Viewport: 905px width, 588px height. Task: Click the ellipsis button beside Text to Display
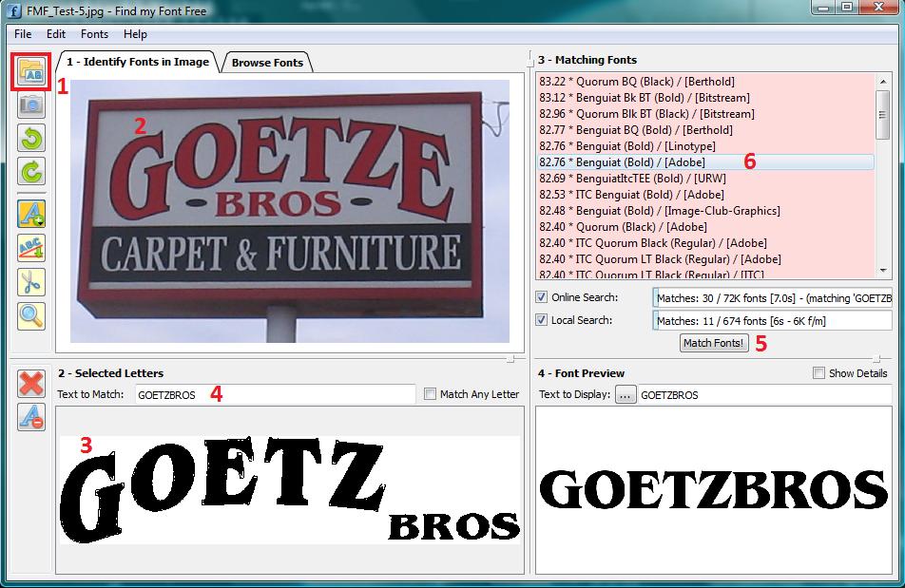626,395
